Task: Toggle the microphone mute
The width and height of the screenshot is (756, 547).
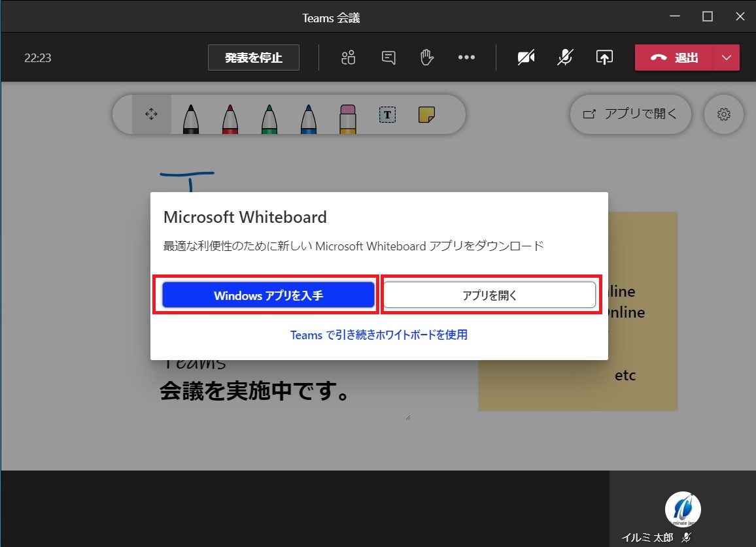Action: click(x=565, y=58)
